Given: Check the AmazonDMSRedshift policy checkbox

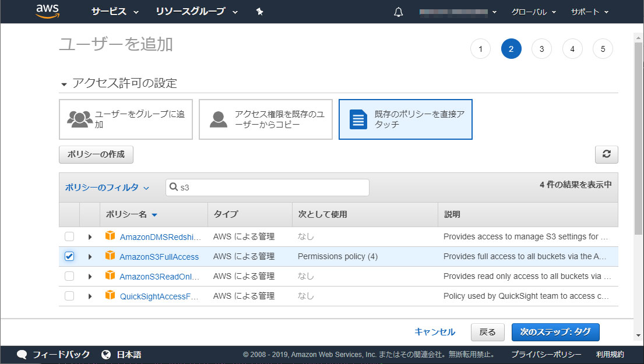Looking at the screenshot, I should pos(69,236).
